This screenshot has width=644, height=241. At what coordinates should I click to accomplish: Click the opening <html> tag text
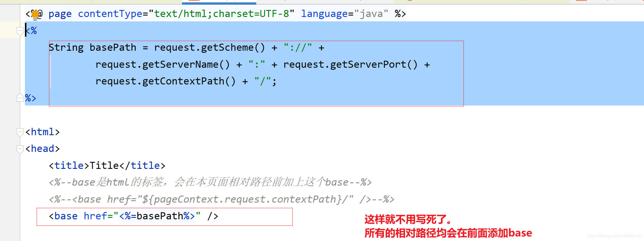43,132
